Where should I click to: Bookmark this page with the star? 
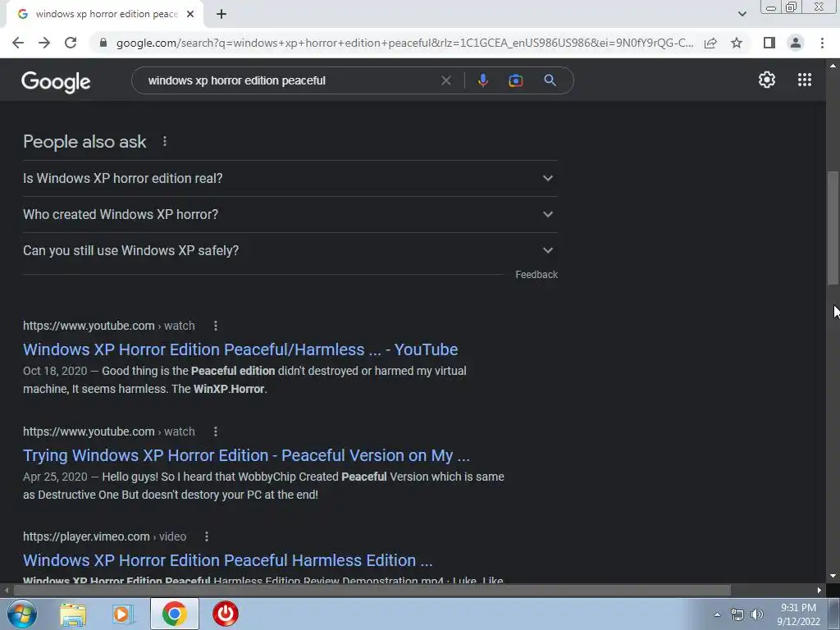pos(737,43)
